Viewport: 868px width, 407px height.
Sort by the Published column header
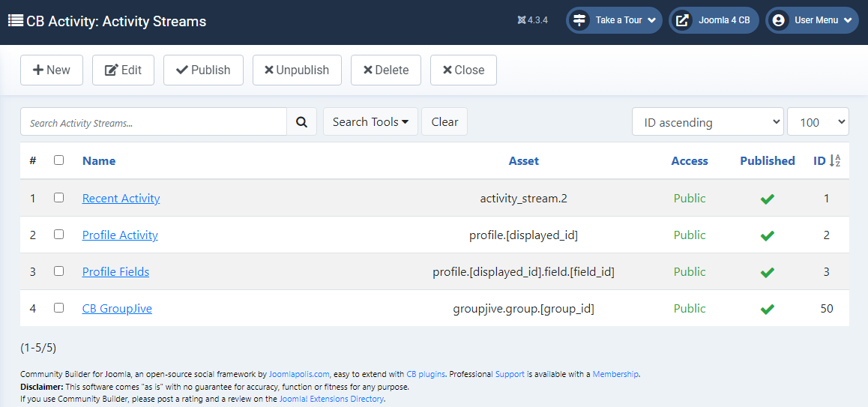[768, 160]
